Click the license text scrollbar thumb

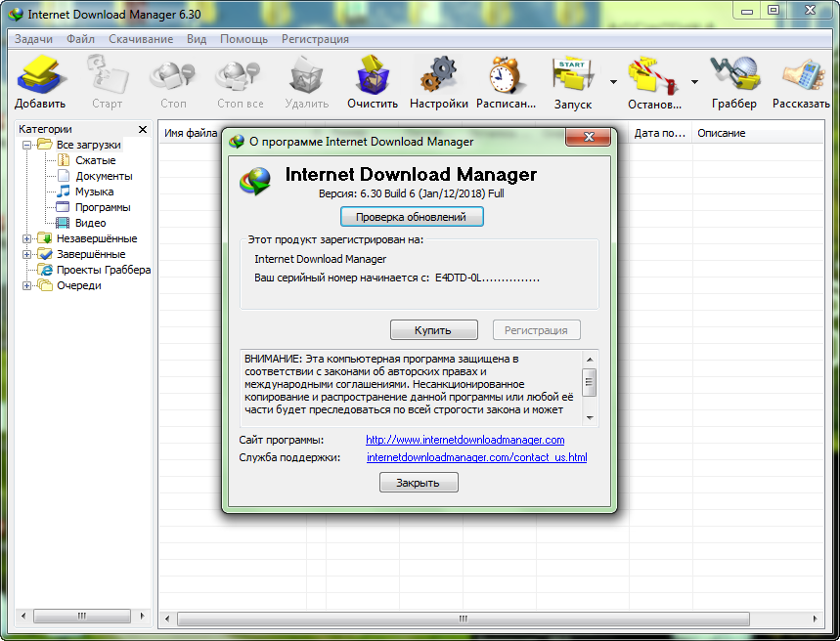[x=590, y=382]
